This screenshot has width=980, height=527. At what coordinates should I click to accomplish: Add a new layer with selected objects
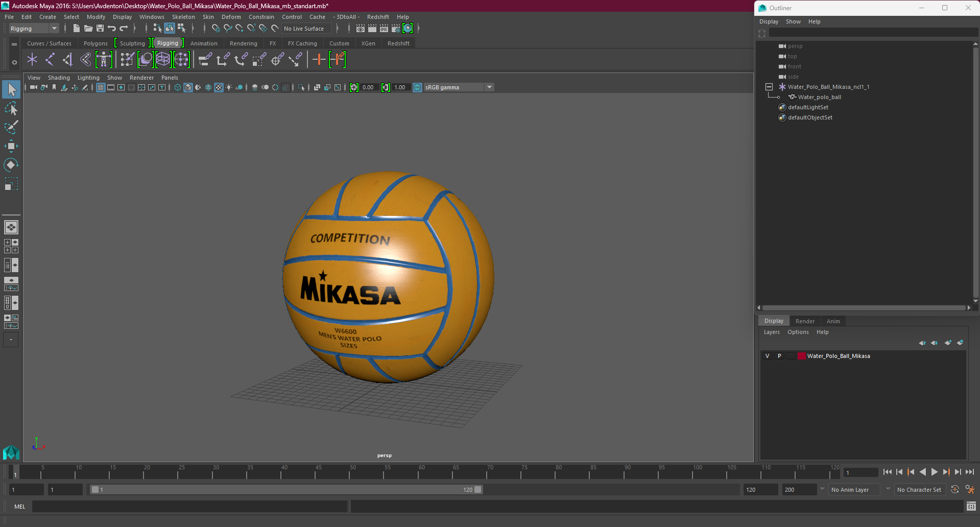pyautogui.click(x=960, y=343)
